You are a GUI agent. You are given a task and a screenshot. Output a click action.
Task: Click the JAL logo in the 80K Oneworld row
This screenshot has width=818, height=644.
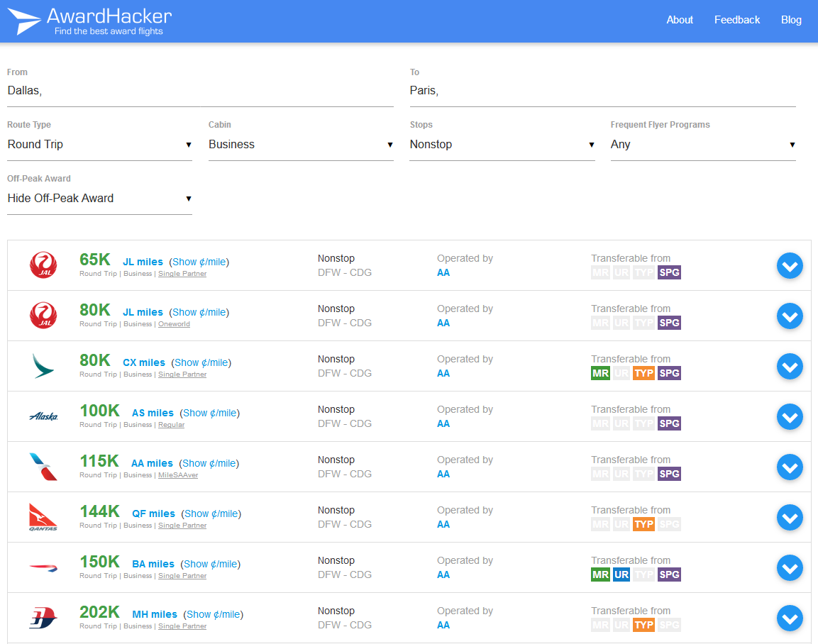(43, 316)
